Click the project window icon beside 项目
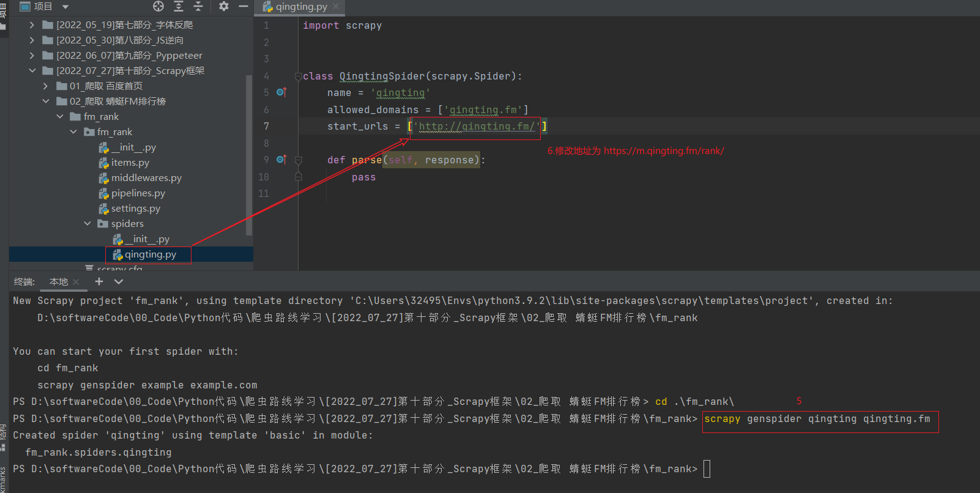The height and width of the screenshot is (493, 980). (25, 7)
